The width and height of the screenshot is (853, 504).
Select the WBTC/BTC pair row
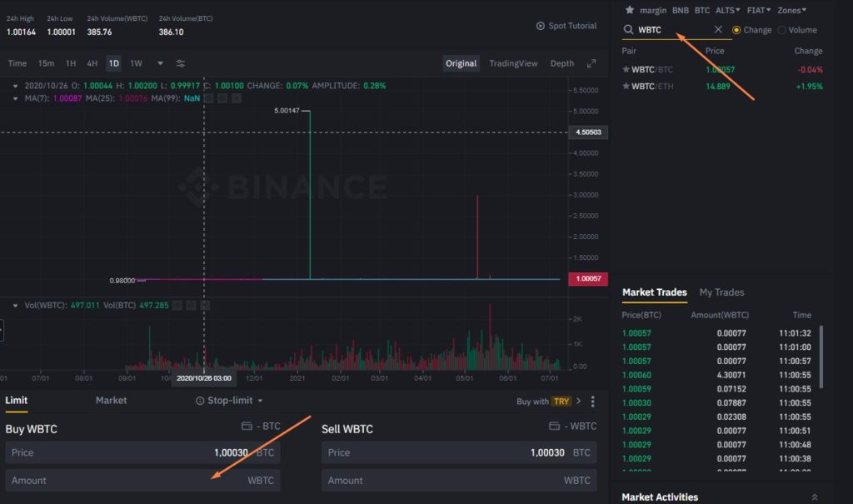[x=722, y=69]
